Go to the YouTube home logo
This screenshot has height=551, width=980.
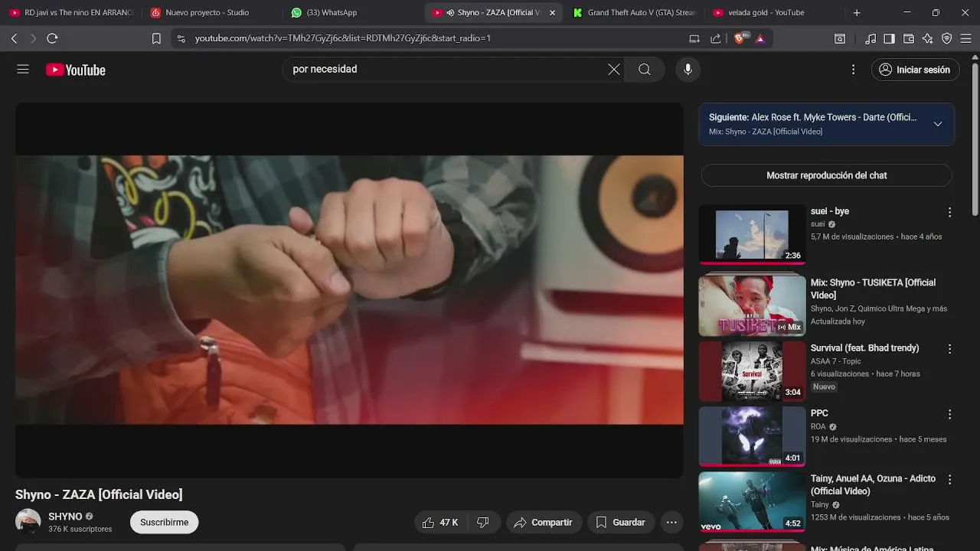(x=75, y=70)
